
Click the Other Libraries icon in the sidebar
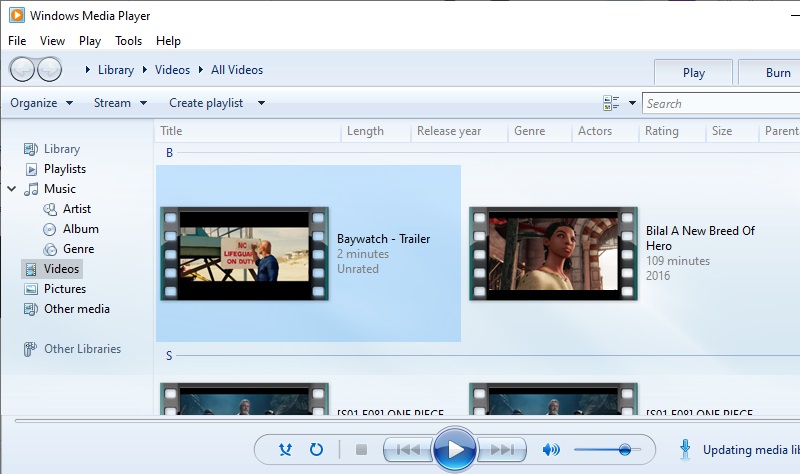tap(30, 349)
